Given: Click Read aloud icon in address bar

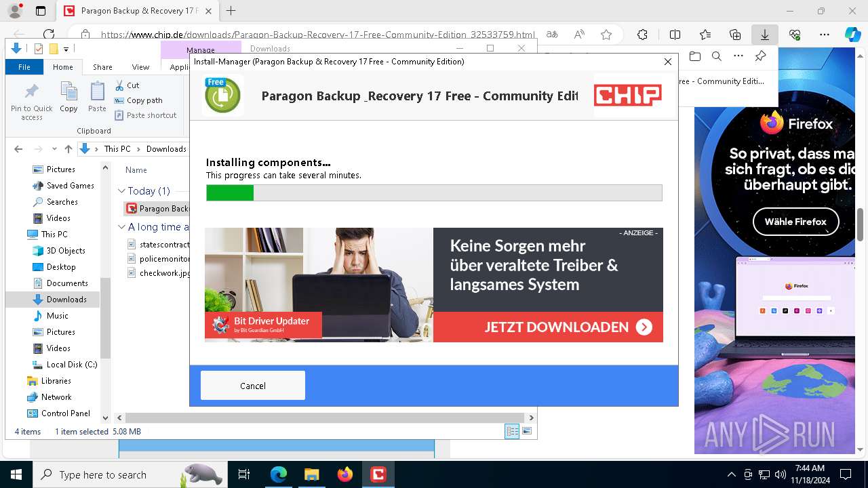Looking at the screenshot, I should point(579,35).
